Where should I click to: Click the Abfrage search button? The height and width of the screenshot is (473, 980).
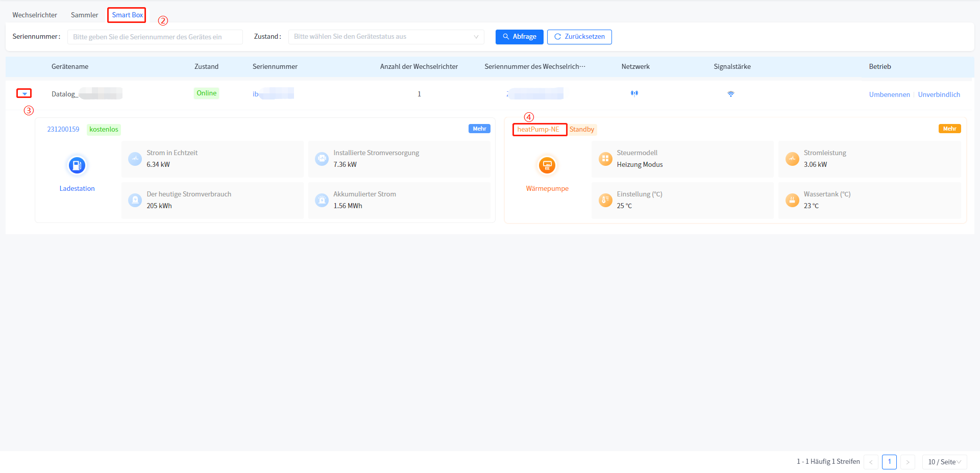pos(519,37)
